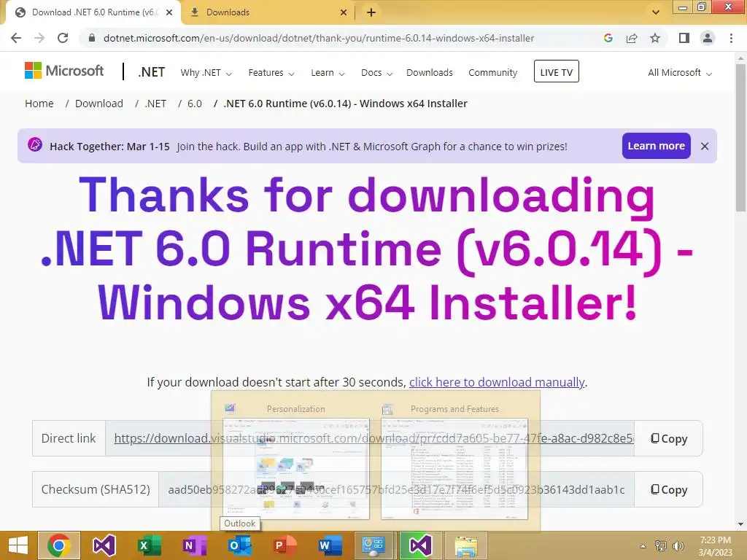Click here to download manually link
This screenshot has height=560, width=747.
click(x=497, y=382)
